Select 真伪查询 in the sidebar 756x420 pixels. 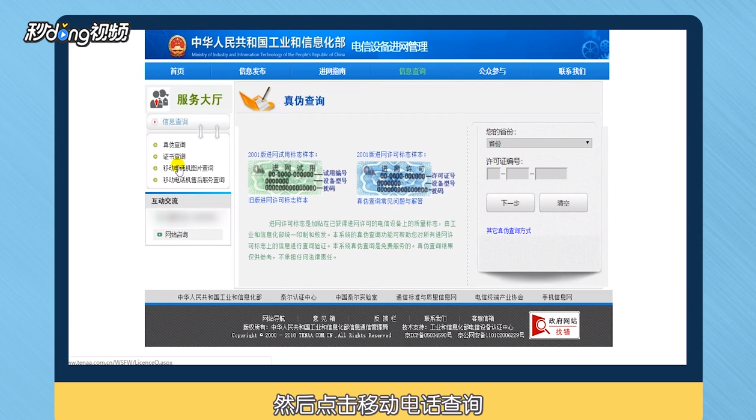(x=174, y=145)
